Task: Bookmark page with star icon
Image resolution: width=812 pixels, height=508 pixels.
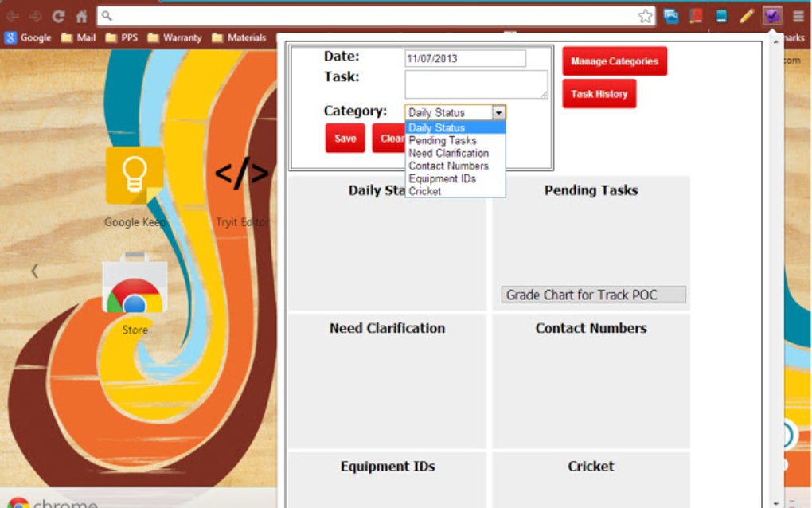Action: [646, 17]
